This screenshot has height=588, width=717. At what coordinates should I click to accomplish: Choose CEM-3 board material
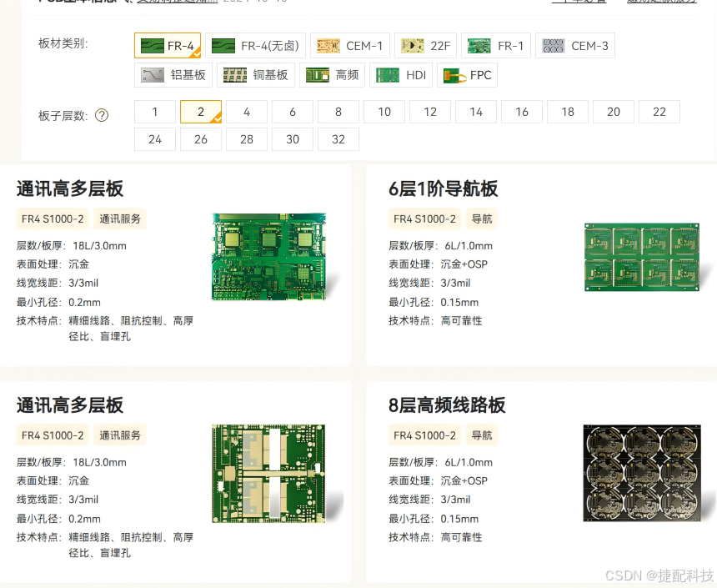(574, 45)
